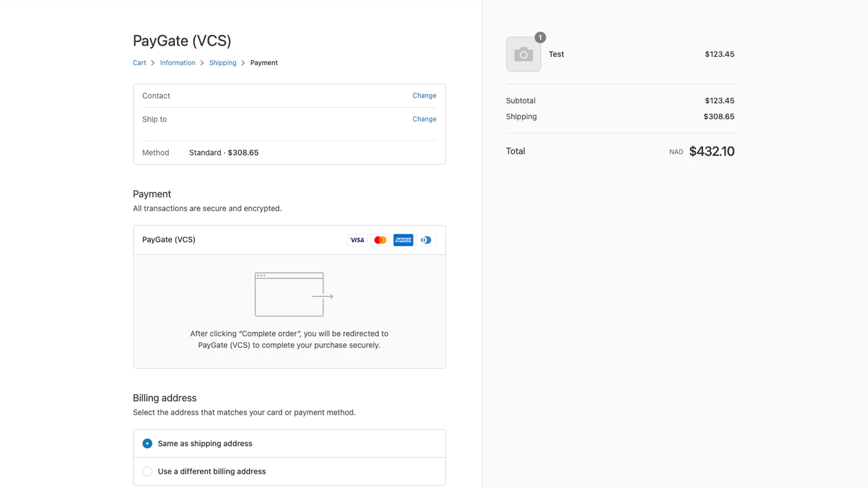Click the Total label in order summary
Screen dimensions: 868x488
(x=515, y=151)
